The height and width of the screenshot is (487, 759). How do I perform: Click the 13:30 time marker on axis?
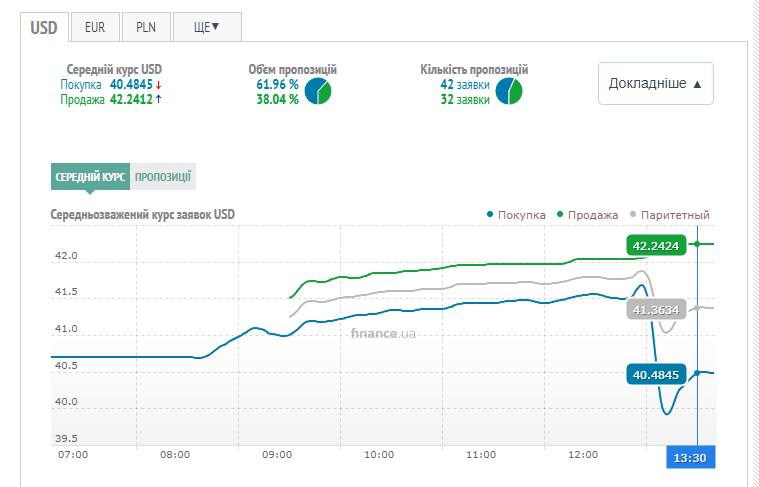pyautogui.click(x=691, y=456)
